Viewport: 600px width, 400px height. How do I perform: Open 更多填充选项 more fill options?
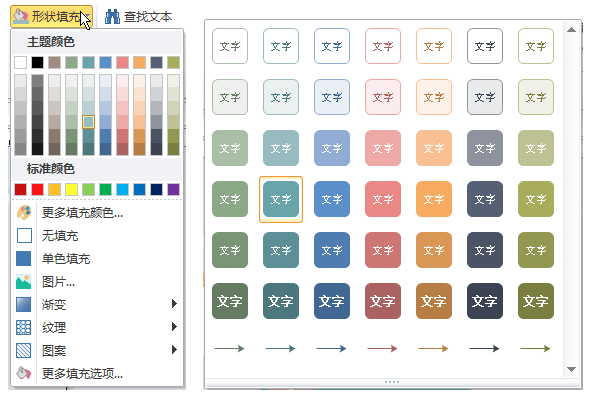97,373
